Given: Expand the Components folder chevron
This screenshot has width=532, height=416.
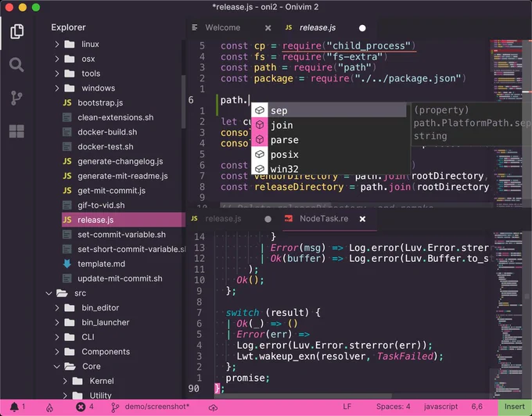Looking at the screenshot, I should point(56,352).
